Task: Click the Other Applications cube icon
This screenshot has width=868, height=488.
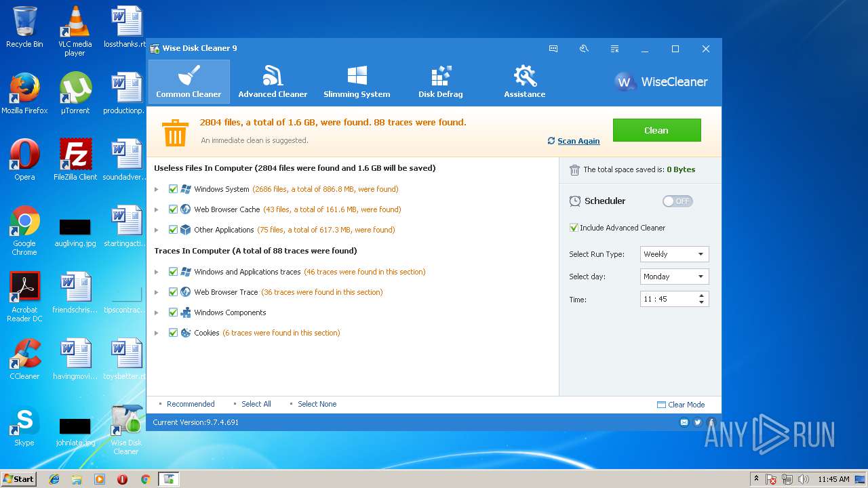Action: point(186,230)
